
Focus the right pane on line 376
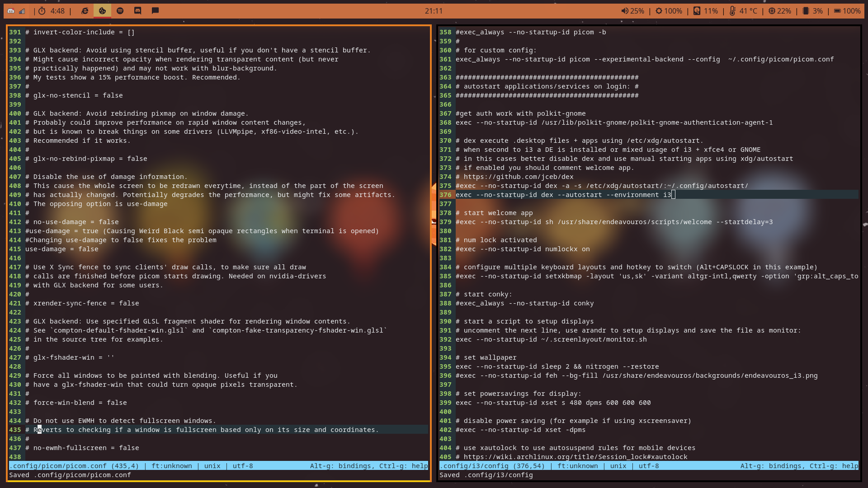pyautogui.click(x=563, y=195)
